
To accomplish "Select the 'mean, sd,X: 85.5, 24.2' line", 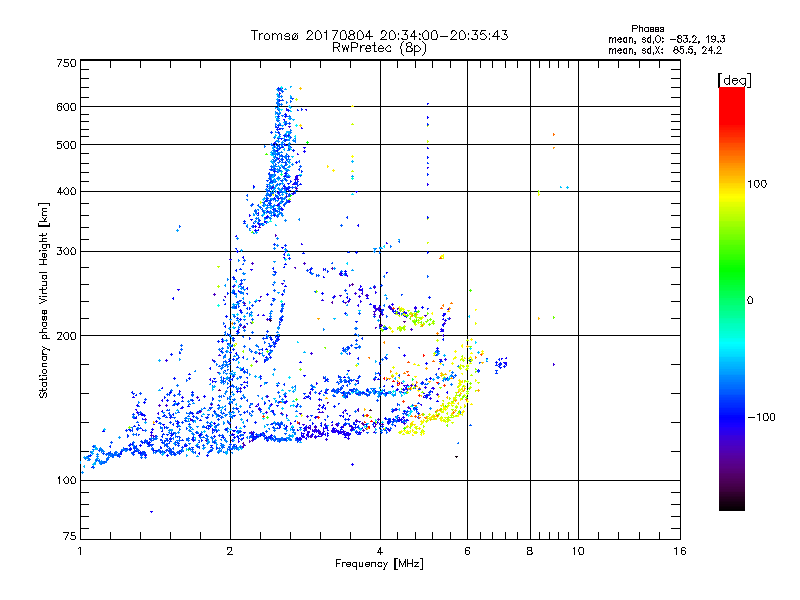I will (x=665, y=51).
